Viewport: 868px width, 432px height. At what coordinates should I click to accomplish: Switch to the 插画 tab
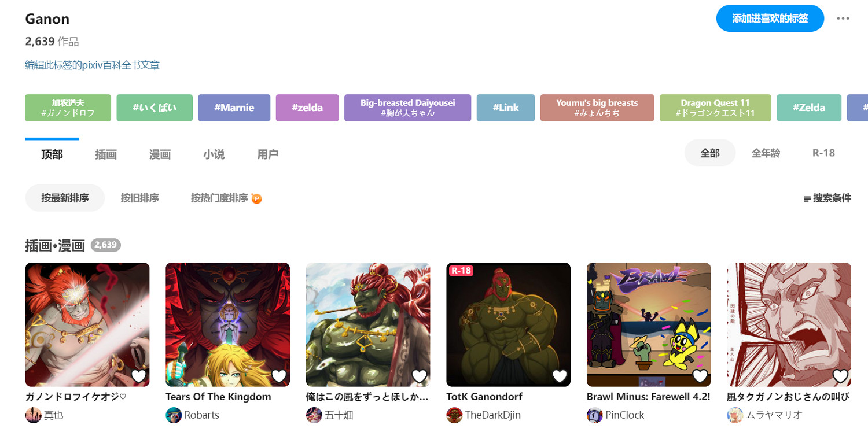click(106, 154)
